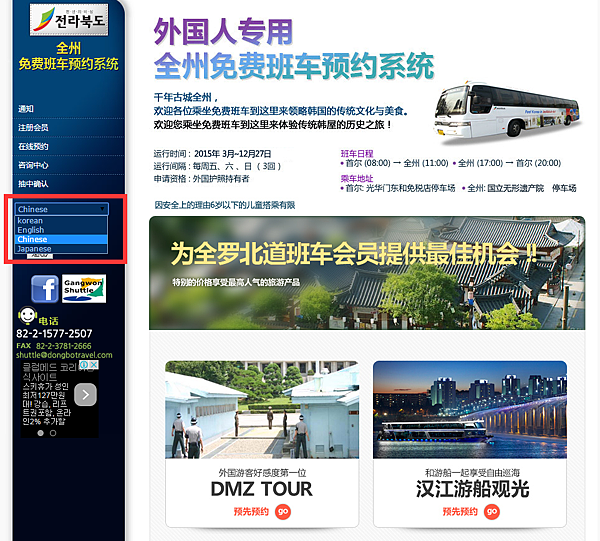The height and width of the screenshot is (541, 600).
Task: Open the Gangwon Shuttle logo link
Action: 84,288
